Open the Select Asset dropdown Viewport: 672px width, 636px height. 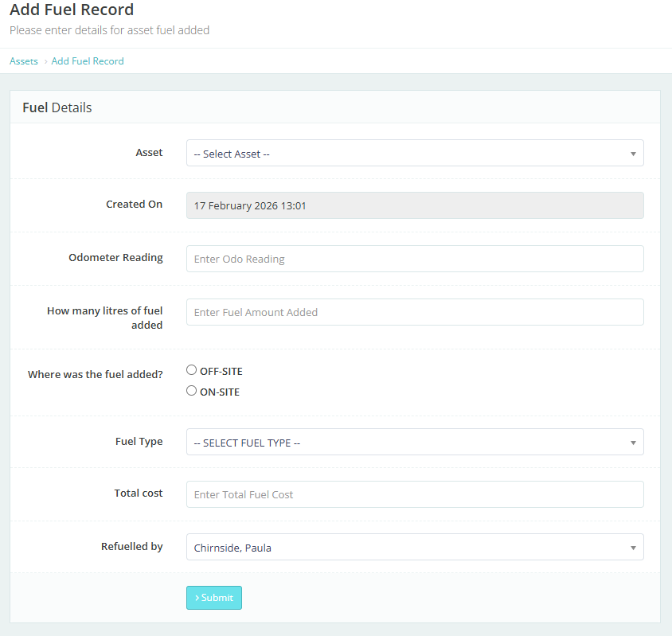(x=415, y=154)
